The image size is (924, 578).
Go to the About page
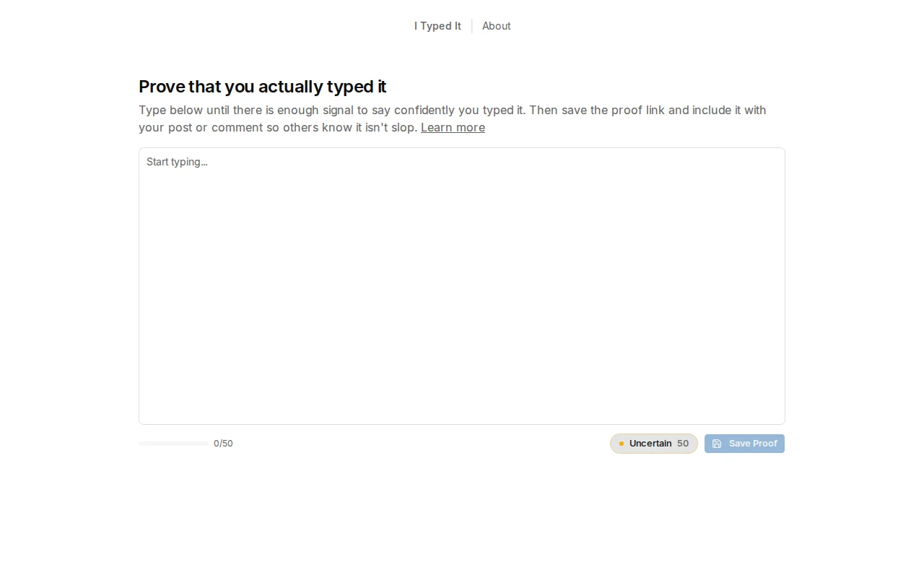tap(497, 26)
